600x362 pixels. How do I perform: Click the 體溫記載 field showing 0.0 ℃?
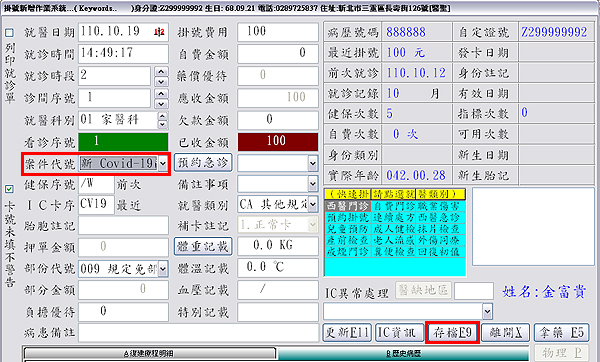[278, 267]
